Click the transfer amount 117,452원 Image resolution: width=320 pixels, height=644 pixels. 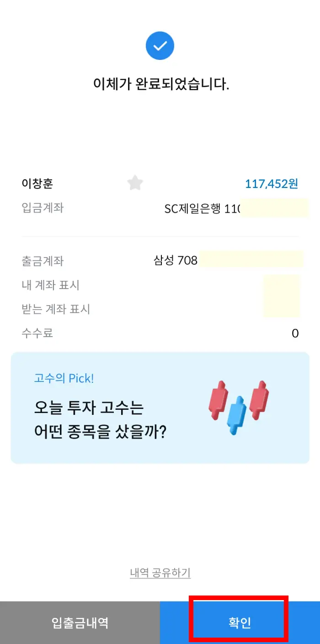pos(272,183)
